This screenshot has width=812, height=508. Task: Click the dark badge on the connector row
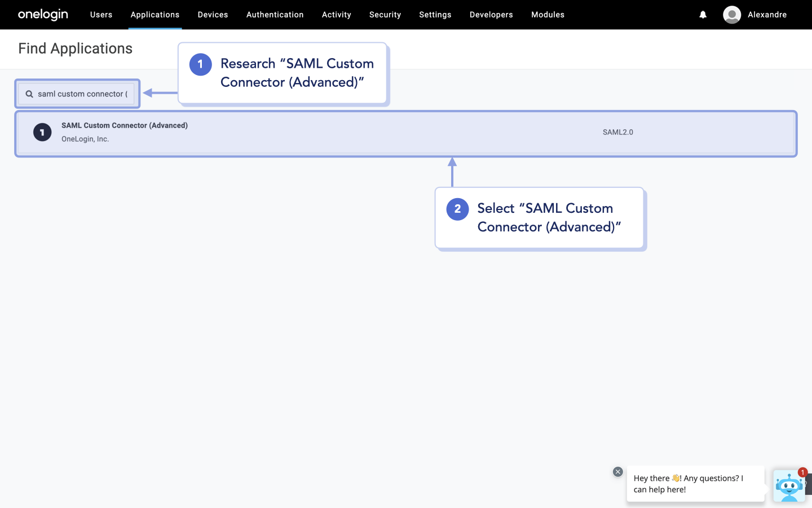tap(42, 132)
